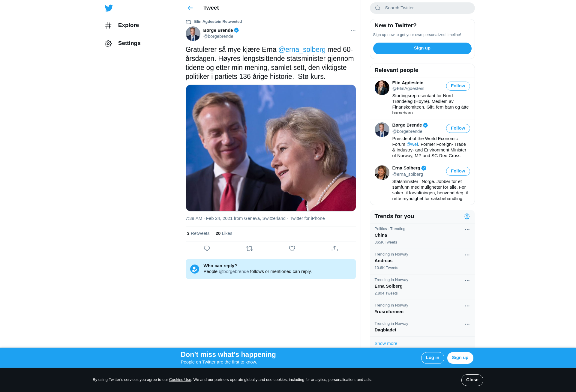
Task: Click the reply speech bubble icon
Action: point(207,249)
